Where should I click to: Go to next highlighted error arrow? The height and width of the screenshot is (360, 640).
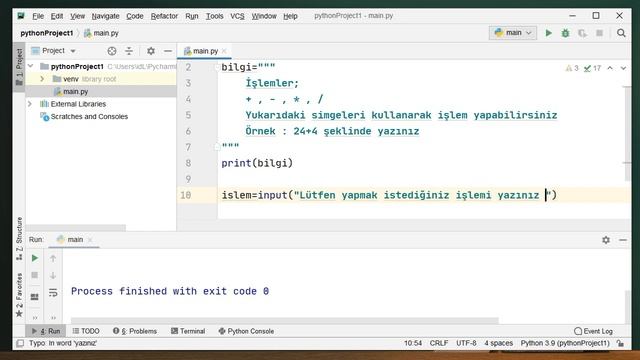click(x=623, y=68)
